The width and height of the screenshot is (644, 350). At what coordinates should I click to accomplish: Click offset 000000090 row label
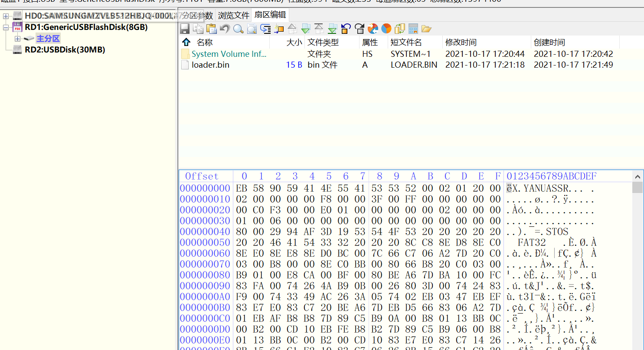pyautogui.click(x=205, y=286)
